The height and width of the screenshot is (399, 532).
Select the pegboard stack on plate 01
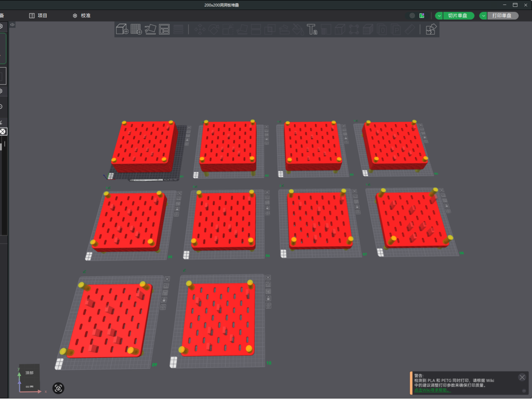tap(144, 146)
